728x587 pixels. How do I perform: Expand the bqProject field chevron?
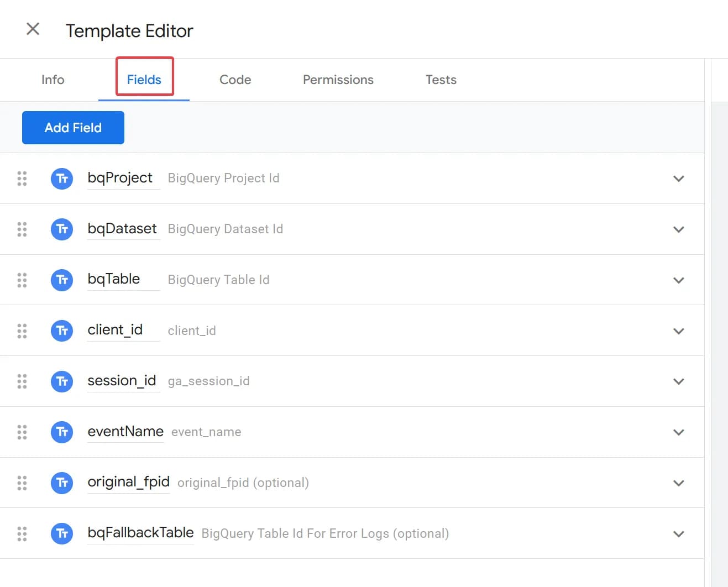[679, 179]
